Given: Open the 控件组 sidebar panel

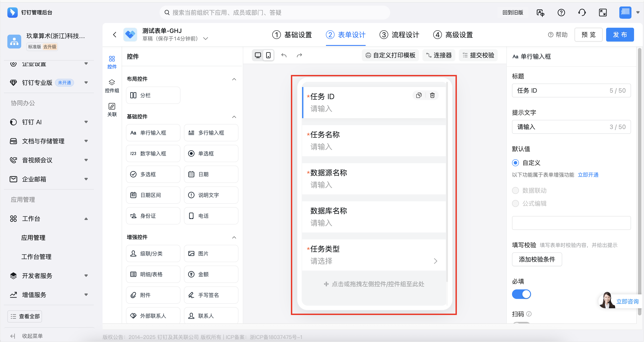Looking at the screenshot, I should tap(112, 86).
